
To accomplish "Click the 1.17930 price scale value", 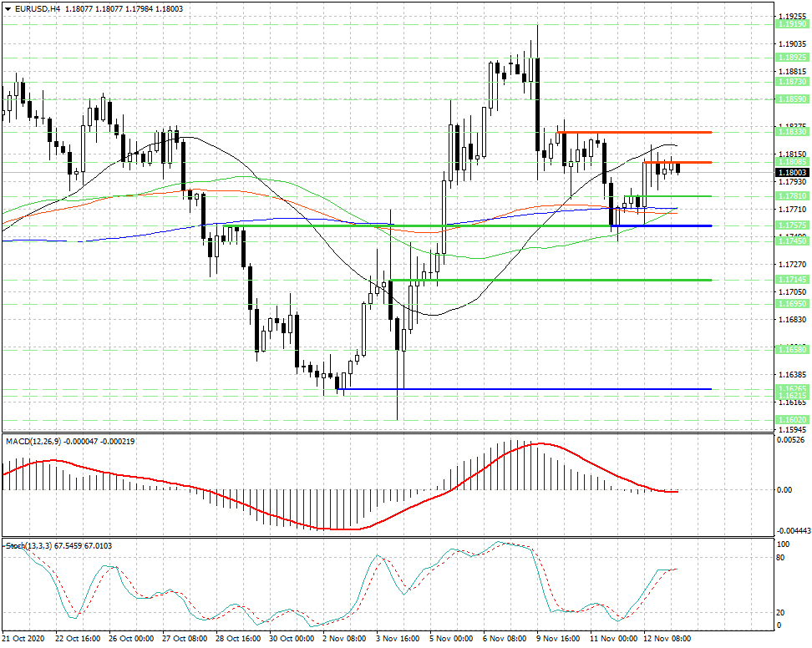I will tap(793, 182).
